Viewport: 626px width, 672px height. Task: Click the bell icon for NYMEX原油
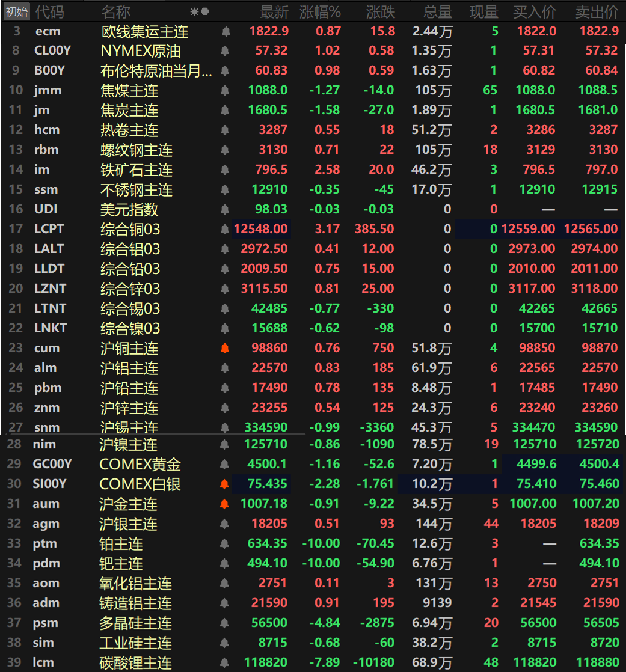point(226,51)
